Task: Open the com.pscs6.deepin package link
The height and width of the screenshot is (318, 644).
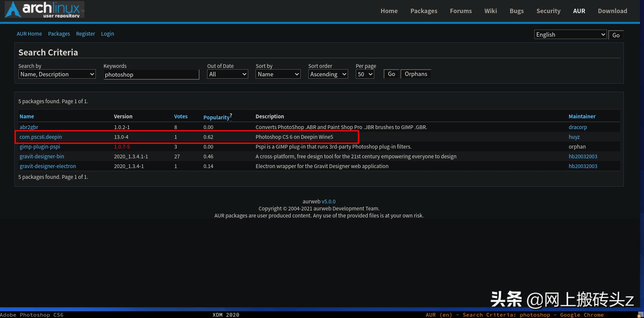Action: tap(41, 137)
